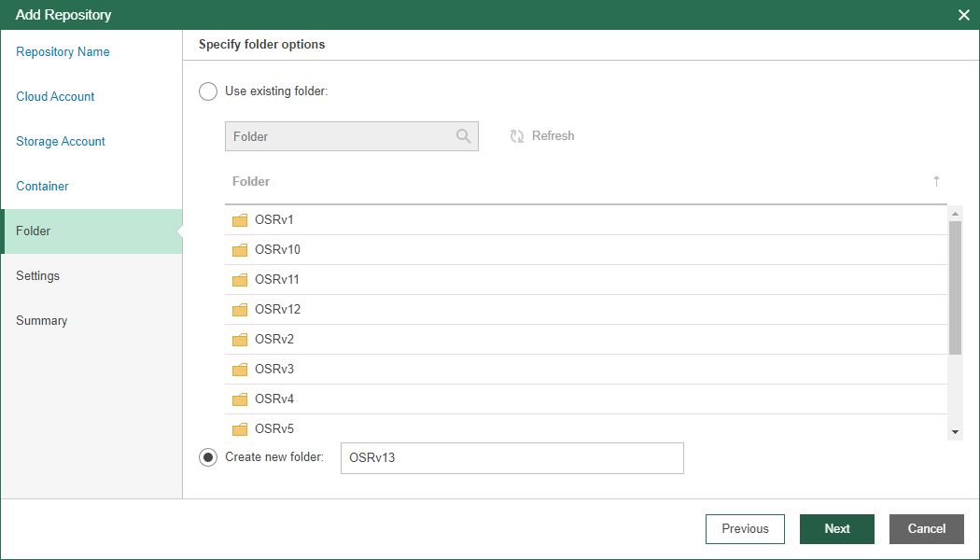The image size is (980, 560).
Task: Click the Cancel button
Action: click(x=926, y=528)
